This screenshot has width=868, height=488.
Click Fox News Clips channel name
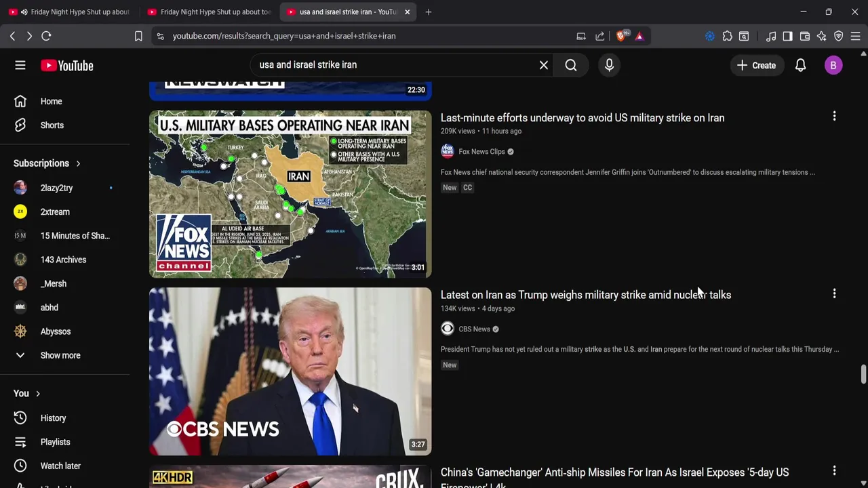(x=481, y=151)
